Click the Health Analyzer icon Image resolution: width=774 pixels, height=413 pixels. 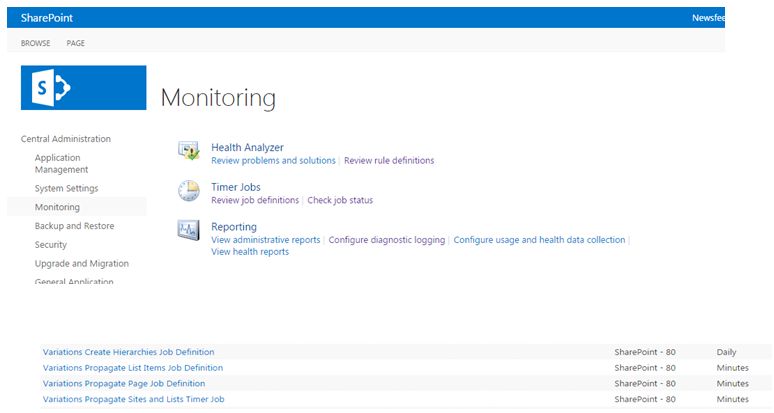point(189,151)
